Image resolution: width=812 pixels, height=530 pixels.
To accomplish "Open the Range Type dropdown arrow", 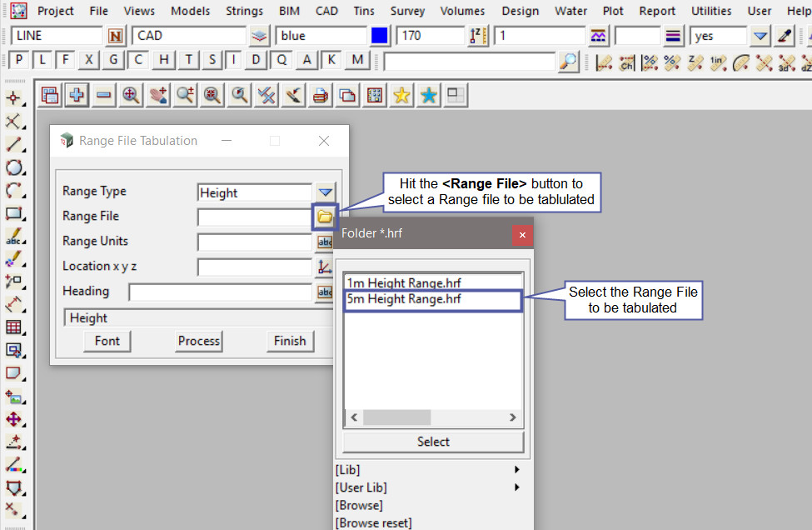I will coord(325,192).
